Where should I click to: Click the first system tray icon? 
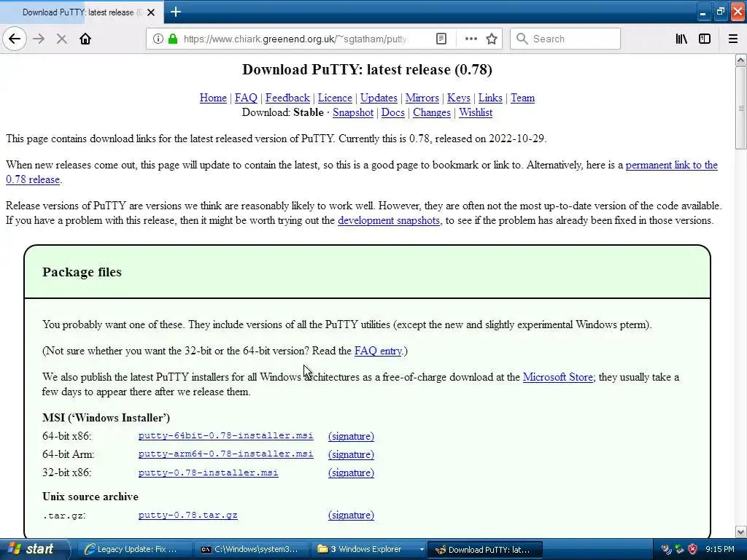[x=666, y=550]
